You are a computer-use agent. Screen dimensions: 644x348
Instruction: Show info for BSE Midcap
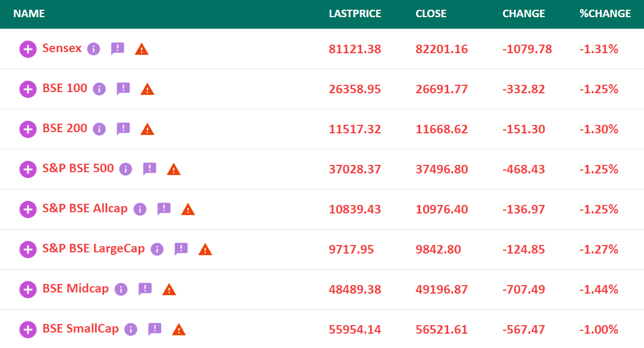pos(121,290)
